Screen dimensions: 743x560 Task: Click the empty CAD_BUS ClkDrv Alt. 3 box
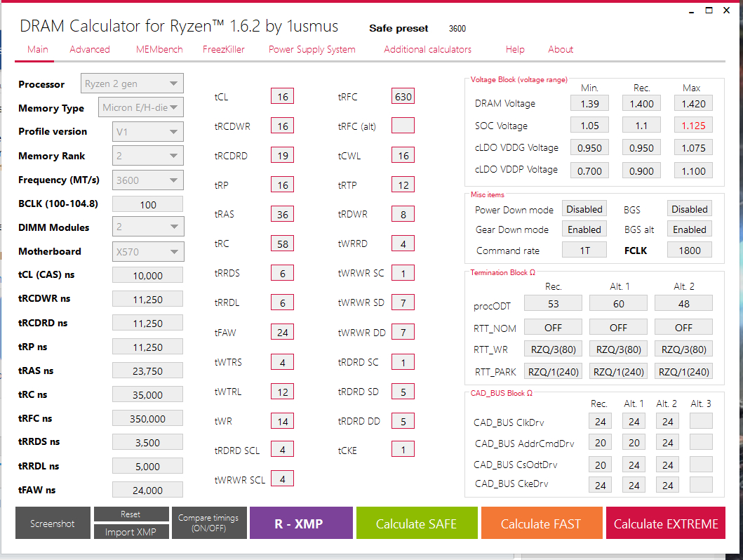pyautogui.click(x=701, y=421)
